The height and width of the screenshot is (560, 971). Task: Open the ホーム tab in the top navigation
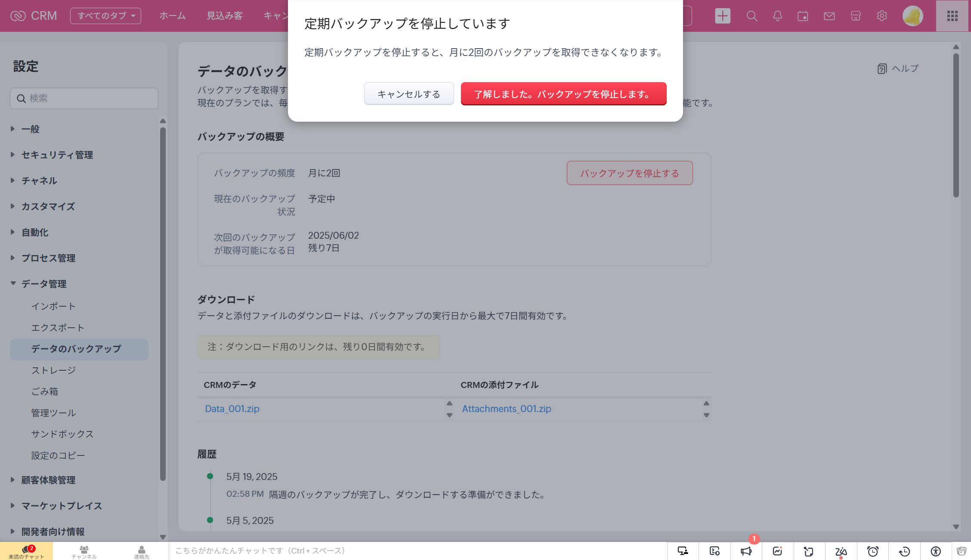[x=172, y=16]
